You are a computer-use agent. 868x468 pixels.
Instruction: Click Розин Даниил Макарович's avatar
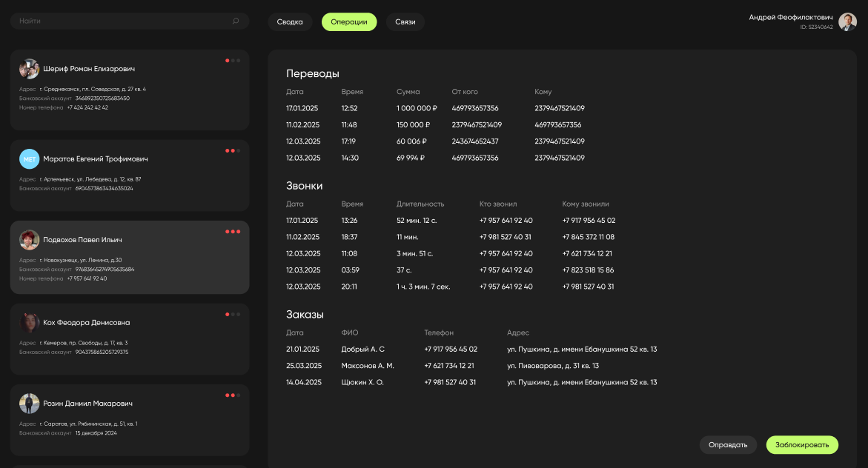click(30, 404)
